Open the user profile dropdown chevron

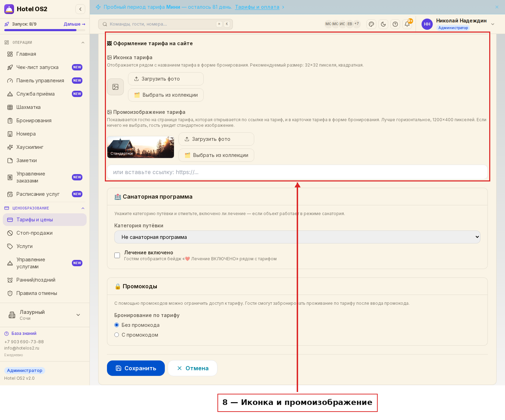coord(493,24)
